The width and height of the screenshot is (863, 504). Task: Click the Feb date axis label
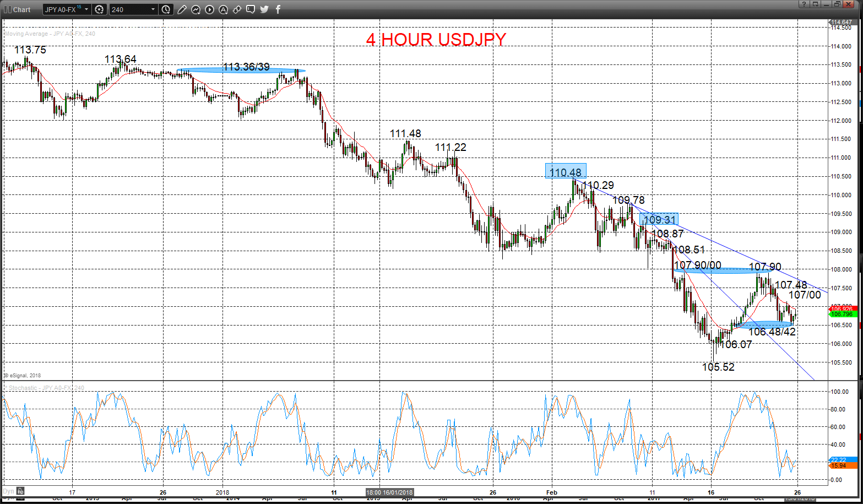coord(552,492)
